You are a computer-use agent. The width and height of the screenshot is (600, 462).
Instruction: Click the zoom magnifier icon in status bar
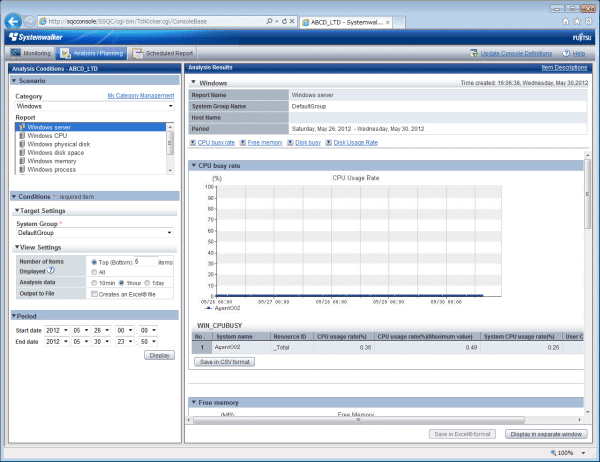coord(553,453)
